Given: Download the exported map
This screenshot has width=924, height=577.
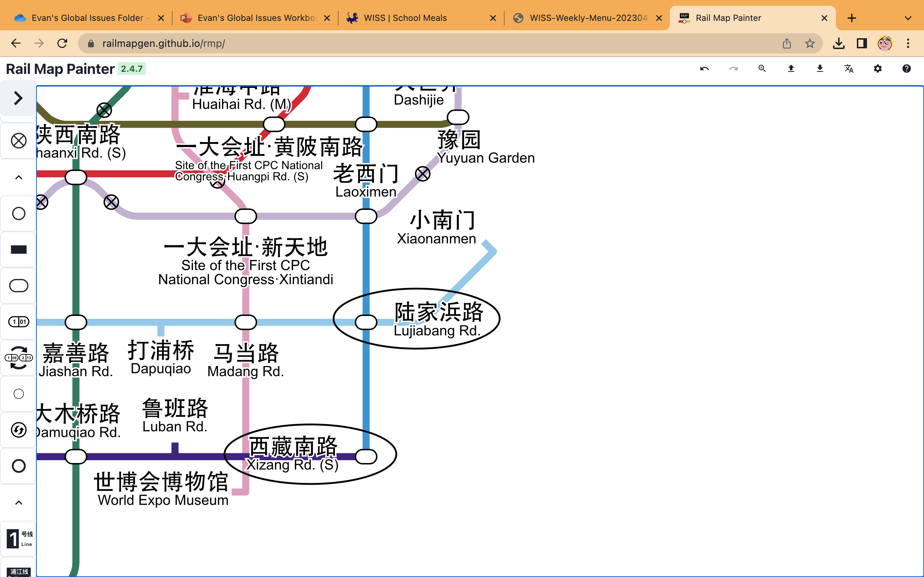Looking at the screenshot, I should coord(819,69).
